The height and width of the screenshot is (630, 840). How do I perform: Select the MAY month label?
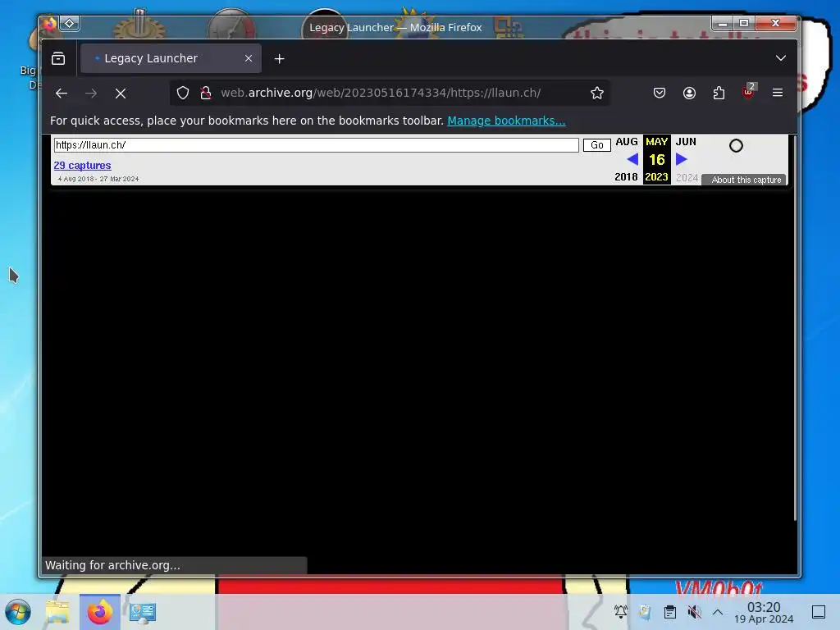click(656, 141)
